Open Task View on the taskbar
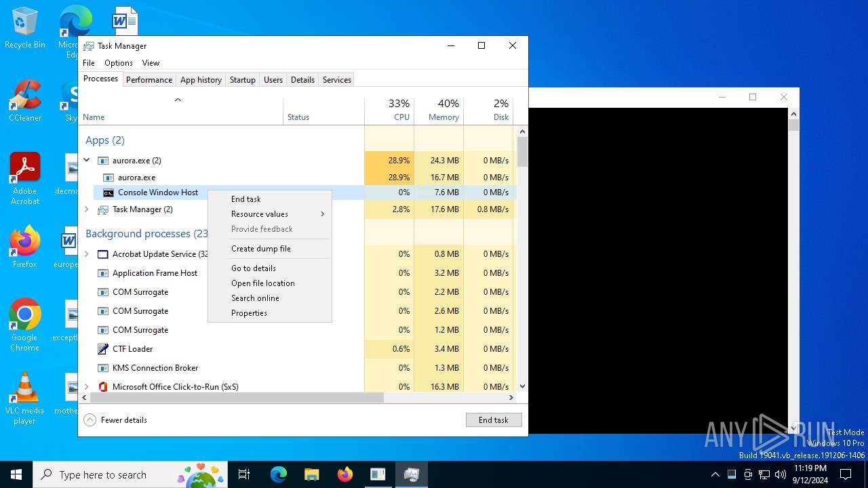 [x=244, y=474]
